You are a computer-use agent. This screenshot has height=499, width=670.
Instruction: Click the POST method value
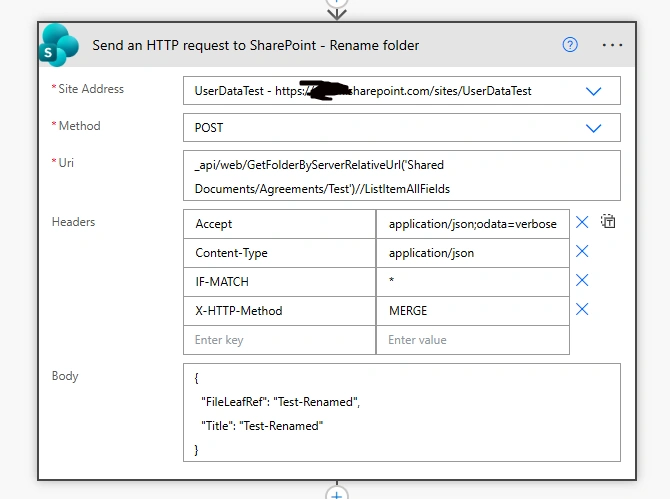209,128
